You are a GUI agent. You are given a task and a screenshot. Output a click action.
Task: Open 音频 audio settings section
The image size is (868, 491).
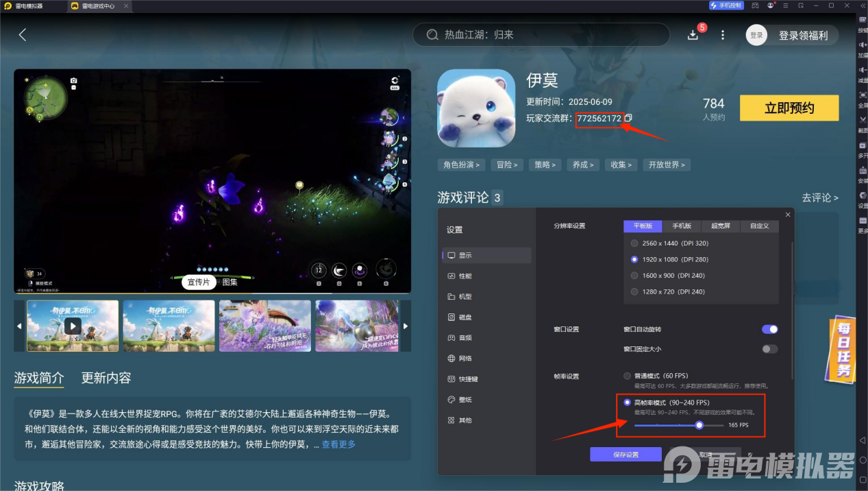click(x=488, y=337)
